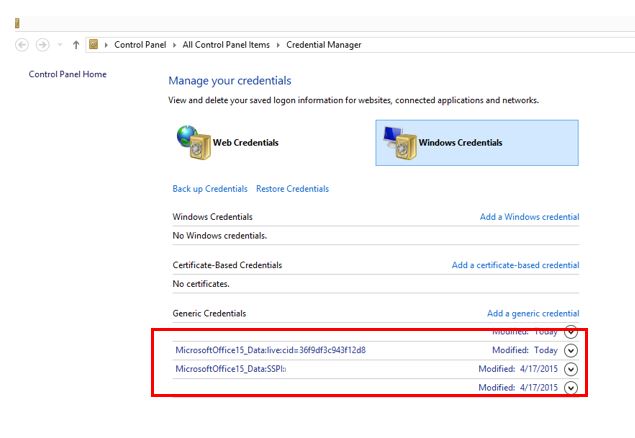The image size is (635, 438).
Task: Expand the partially hidden top credential chevron
Action: pyautogui.click(x=571, y=332)
